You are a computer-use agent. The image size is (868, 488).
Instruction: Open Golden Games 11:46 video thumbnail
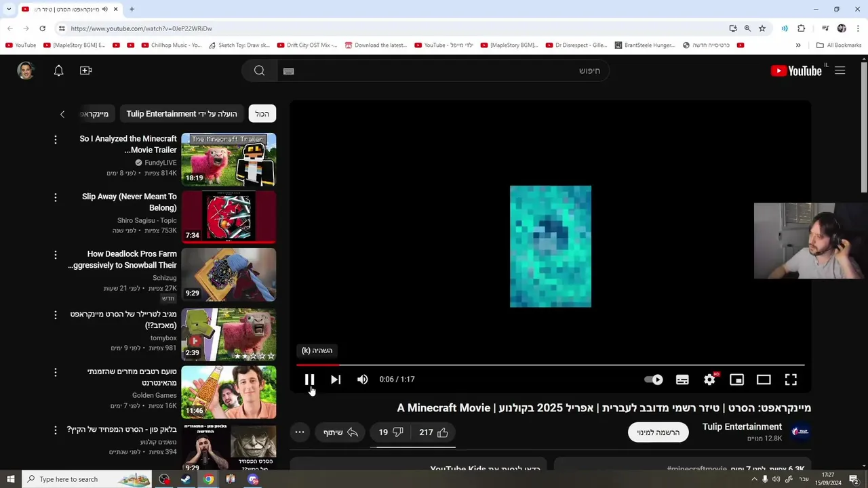(229, 392)
